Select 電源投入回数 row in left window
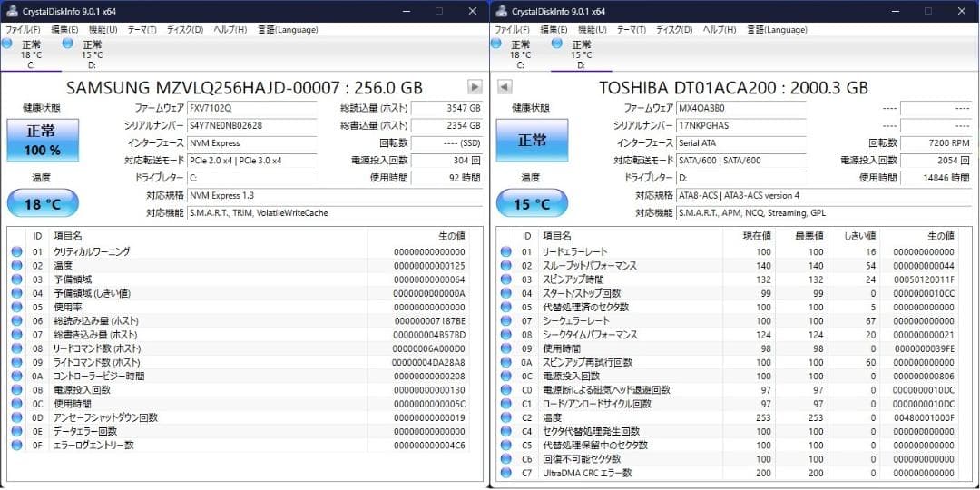Viewport: 980px width, 490px height. click(238, 390)
